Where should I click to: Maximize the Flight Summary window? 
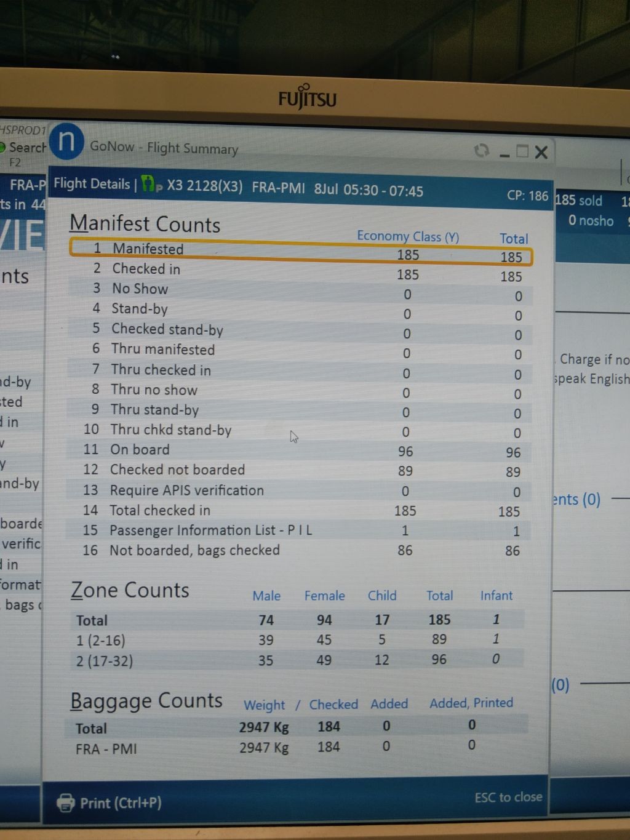coord(522,151)
